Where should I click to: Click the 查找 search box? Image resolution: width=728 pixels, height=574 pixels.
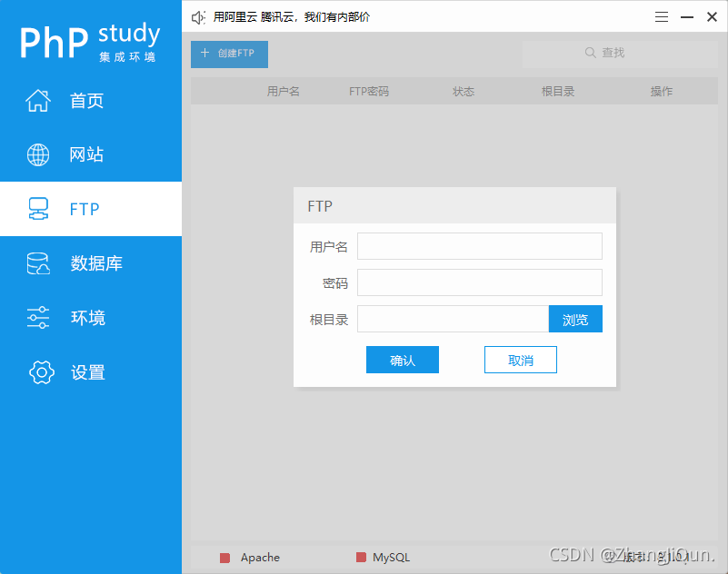tap(618, 53)
